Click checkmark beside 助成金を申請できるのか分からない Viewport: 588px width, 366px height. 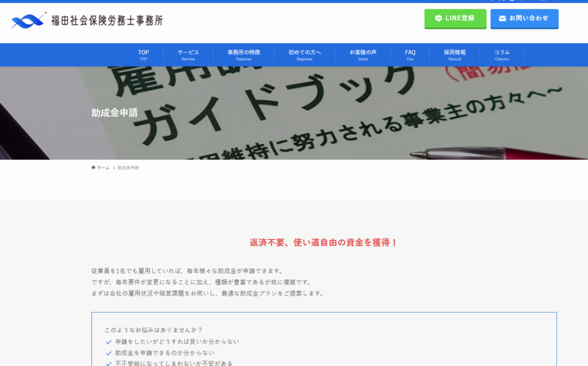109,353
